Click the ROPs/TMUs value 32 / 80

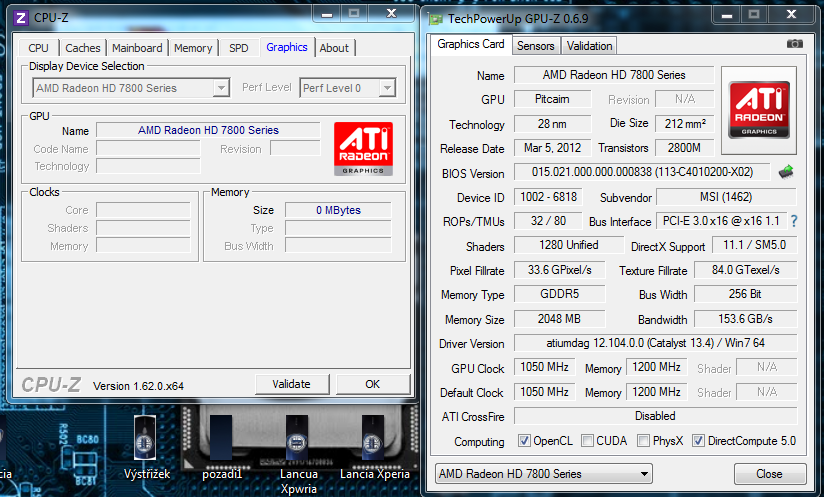548,221
